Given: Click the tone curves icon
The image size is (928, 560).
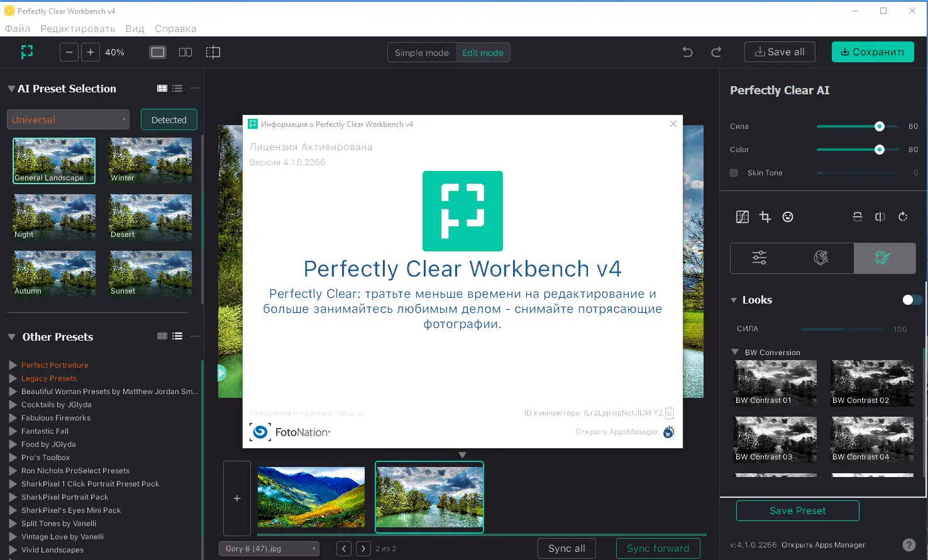Looking at the screenshot, I should click(x=743, y=217).
